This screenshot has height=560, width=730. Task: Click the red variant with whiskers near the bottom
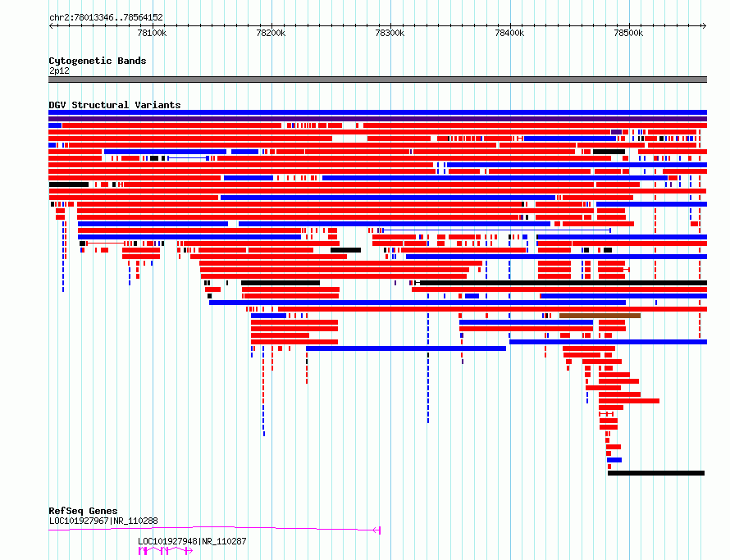606,414
